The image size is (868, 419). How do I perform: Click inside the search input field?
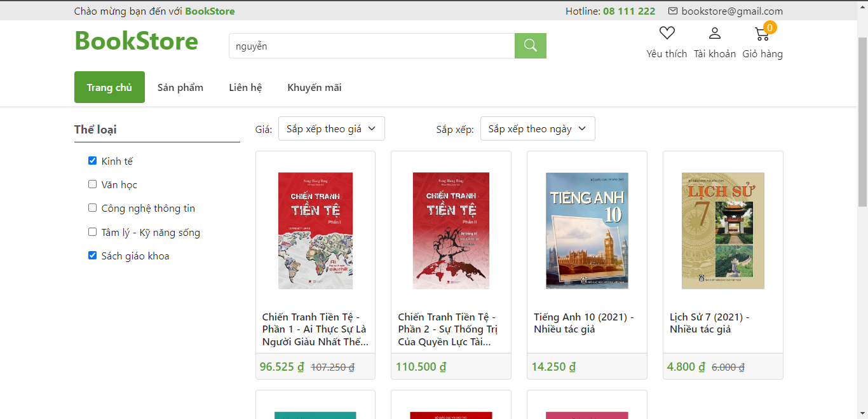click(x=369, y=45)
